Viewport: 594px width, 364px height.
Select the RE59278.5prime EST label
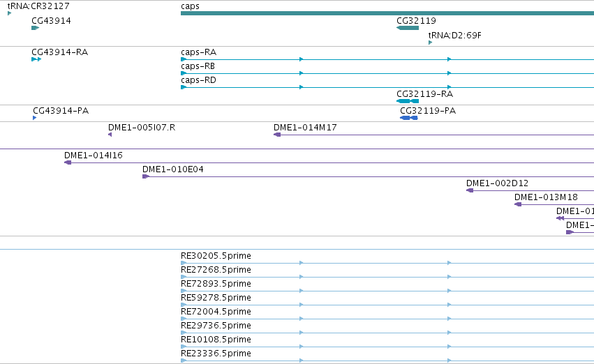pyautogui.click(x=216, y=297)
